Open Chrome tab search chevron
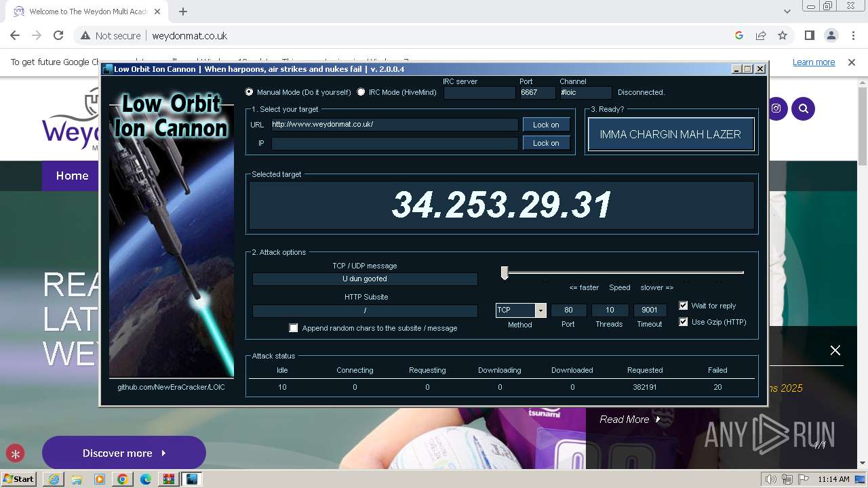Screen dimensions: 868x488 pyautogui.click(x=787, y=12)
